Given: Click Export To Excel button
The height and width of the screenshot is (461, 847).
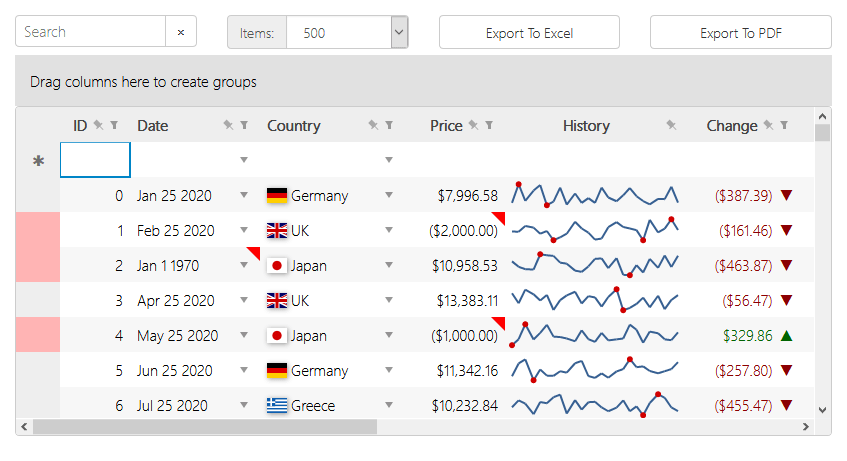Looking at the screenshot, I should pyautogui.click(x=529, y=32).
